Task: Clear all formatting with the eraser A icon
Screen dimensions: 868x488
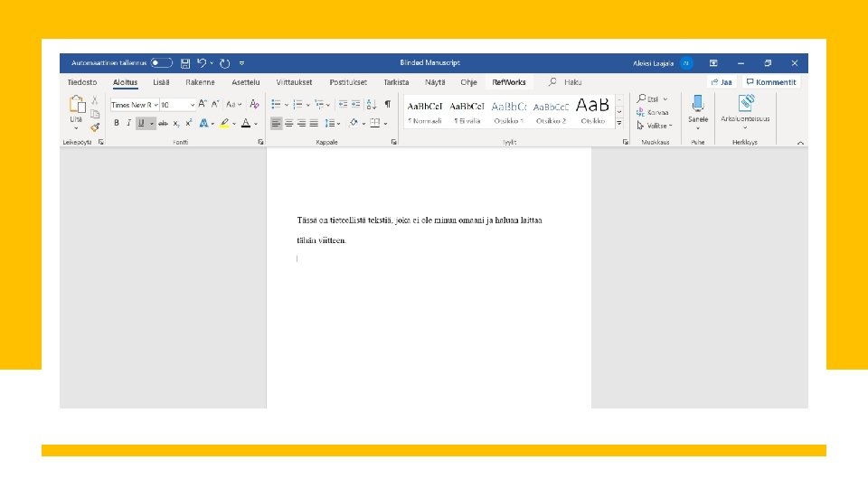Action: [254, 104]
